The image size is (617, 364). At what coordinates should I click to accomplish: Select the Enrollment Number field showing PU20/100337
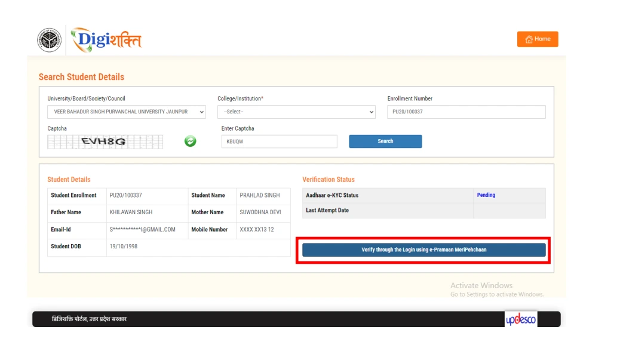click(466, 112)
